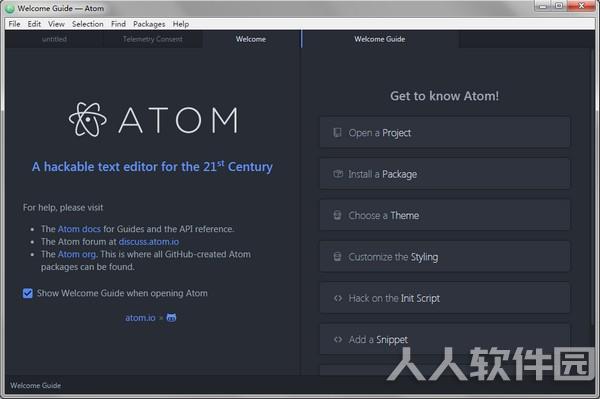This screenshot has width=600, height=399.
Task: Open the View menu
Action: (56, 24)
